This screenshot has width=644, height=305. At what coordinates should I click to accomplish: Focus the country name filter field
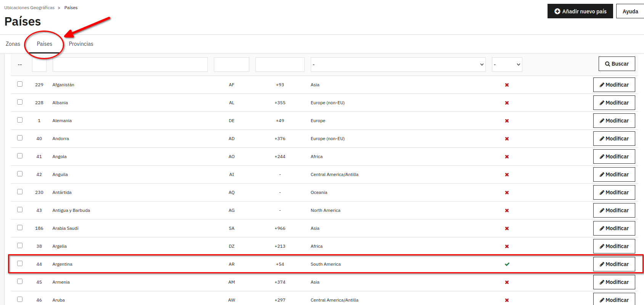pos(130,65)
